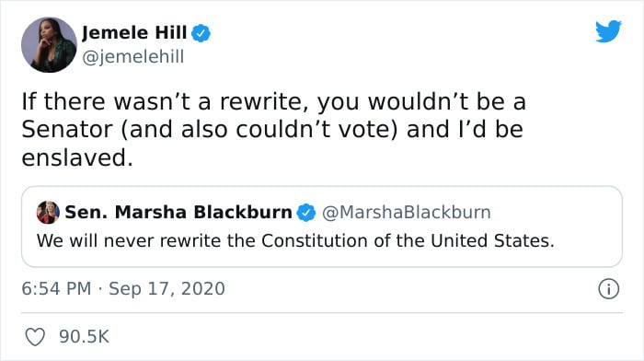Open the 6:54 PM Sep 17, 2020 timestamp
Screen dimensions: 644x361
tap(123, 288)
